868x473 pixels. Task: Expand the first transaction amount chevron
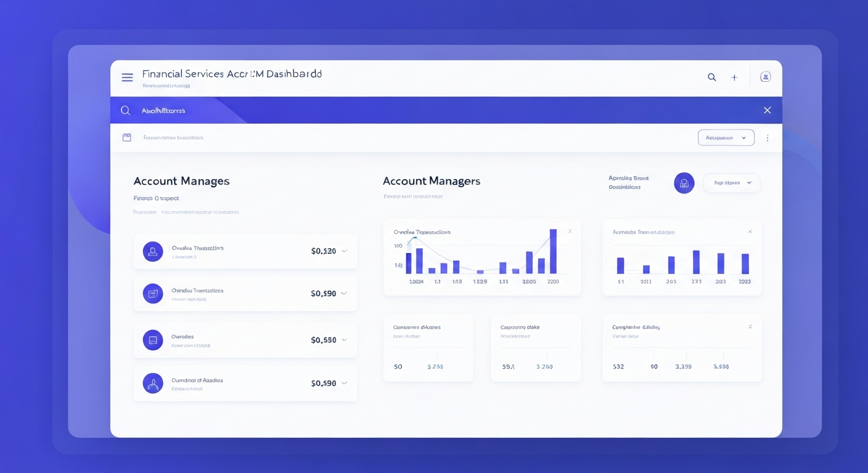(345, 251)
